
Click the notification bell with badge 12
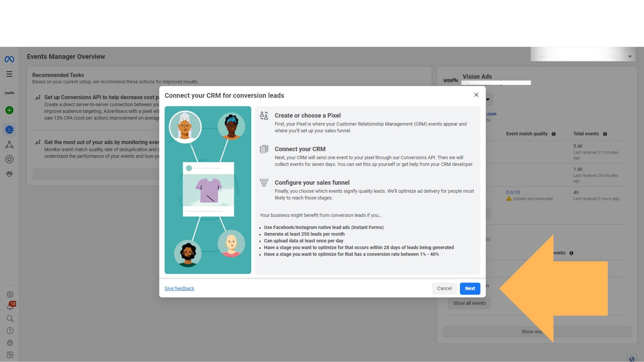pyautogui.click(x=10, y=306)
